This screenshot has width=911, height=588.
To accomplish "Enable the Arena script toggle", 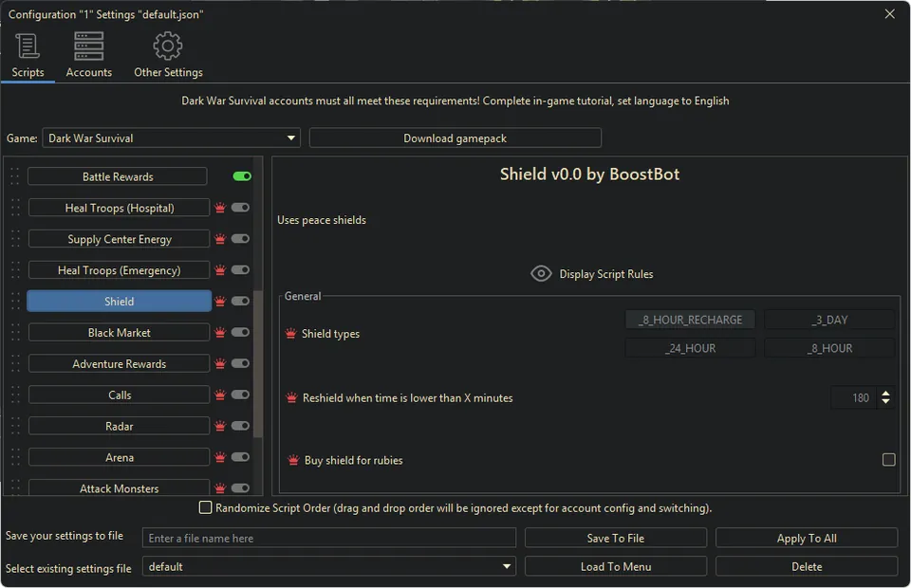I will point(240,457).
